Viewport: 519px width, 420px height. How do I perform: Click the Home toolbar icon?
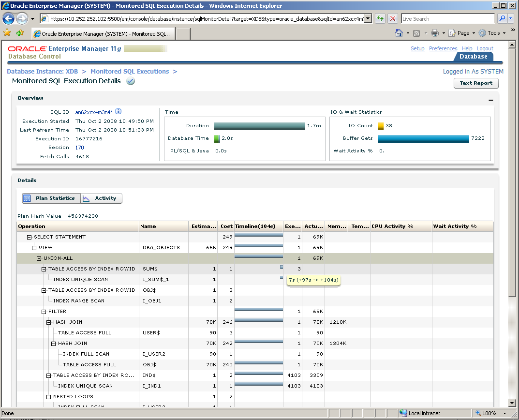[399, 33]
